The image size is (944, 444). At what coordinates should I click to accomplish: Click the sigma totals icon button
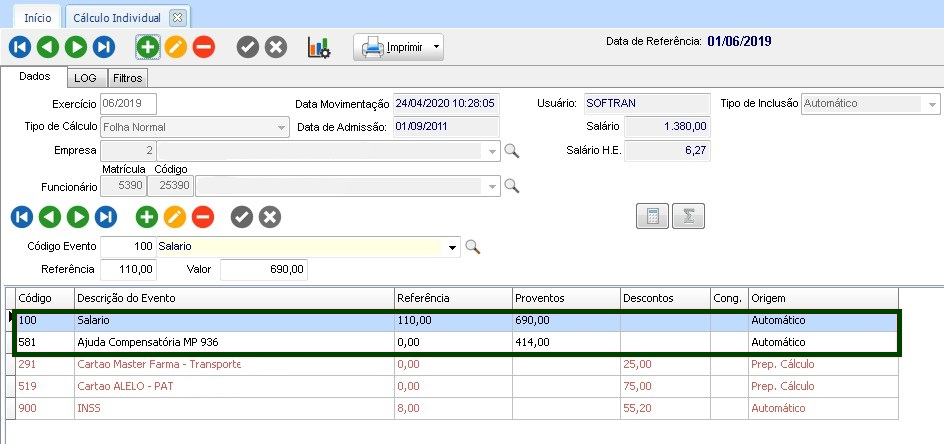click(x=688, y=217)
